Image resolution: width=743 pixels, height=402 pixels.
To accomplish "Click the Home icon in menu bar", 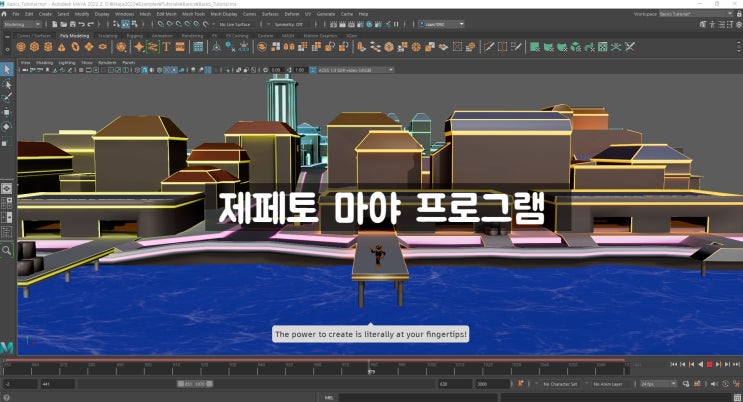I will (x=4, y=14).
